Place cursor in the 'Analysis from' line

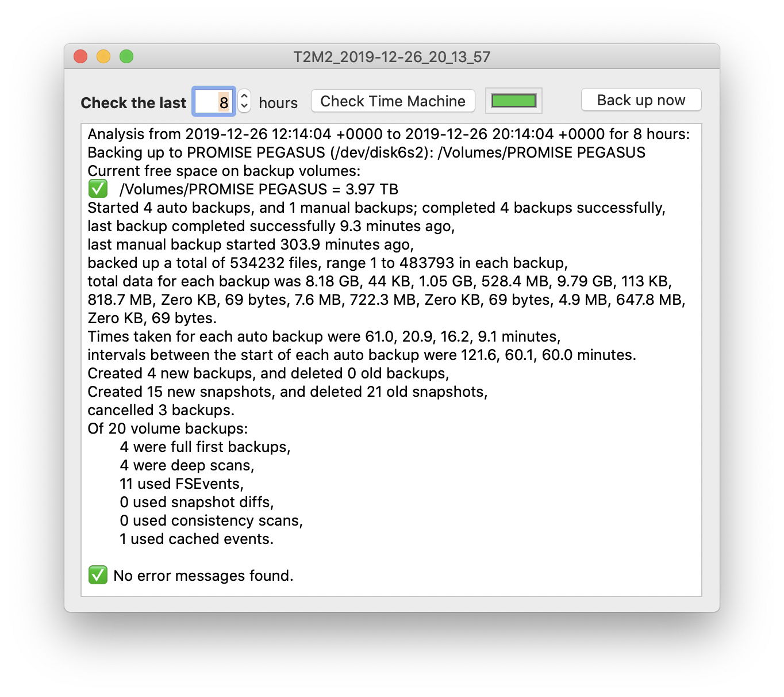pos(388,134)
